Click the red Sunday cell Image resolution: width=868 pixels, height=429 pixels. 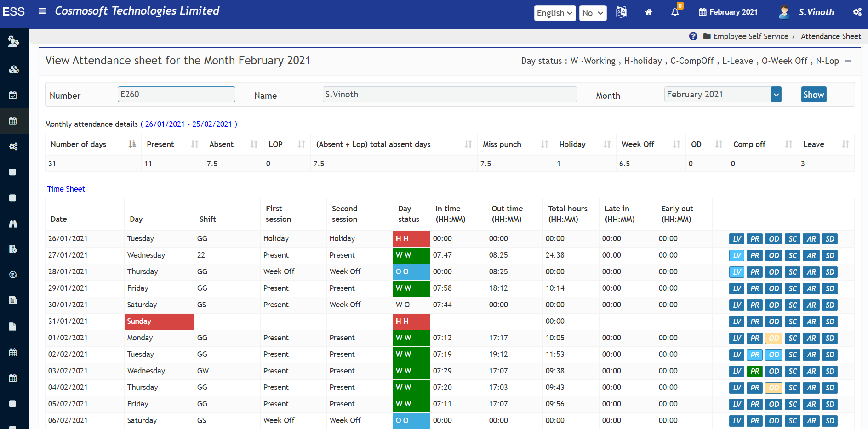pos(159,322)
